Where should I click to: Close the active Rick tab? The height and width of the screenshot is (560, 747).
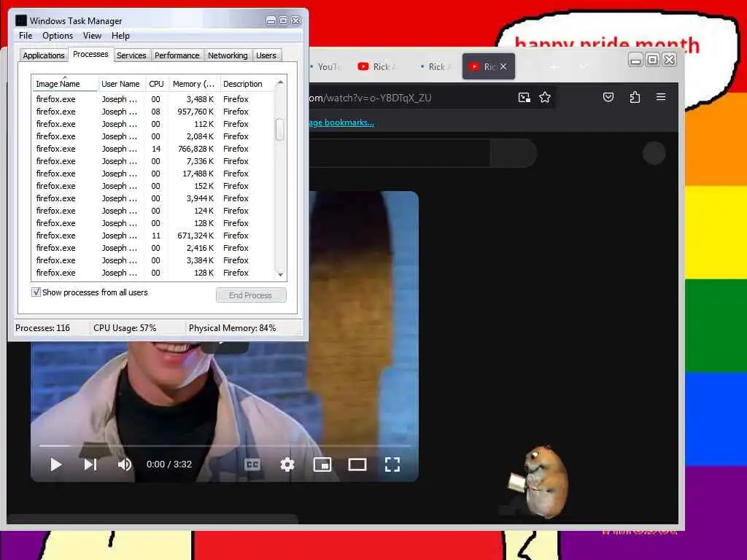tap(503, 66)
